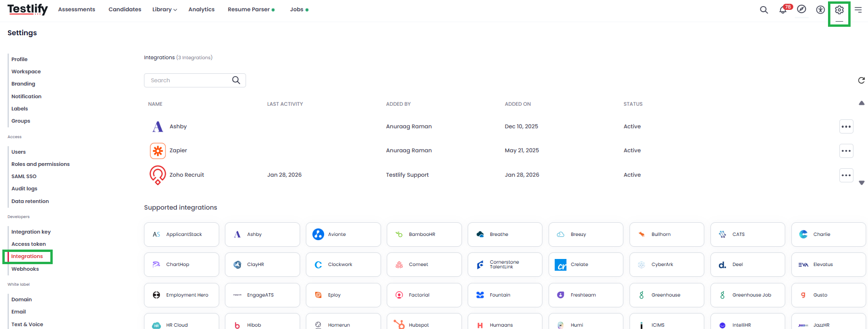Open Roles and permissions in sidebar
Image resolution: width=868 pixels, height=329 pixels.
tap(40, 164)
